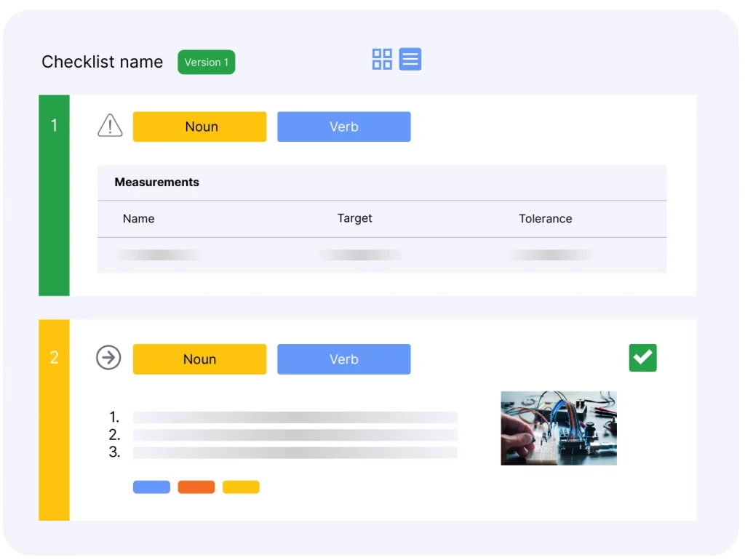This screenshot has height=560, width=745.
Task: Switch to grid view layout
Action: 382,59
